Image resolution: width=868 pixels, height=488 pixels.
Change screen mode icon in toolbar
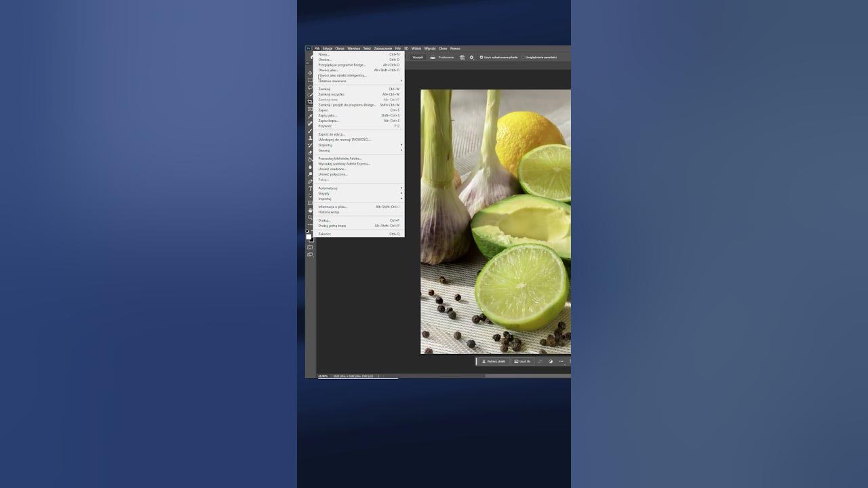310,254
